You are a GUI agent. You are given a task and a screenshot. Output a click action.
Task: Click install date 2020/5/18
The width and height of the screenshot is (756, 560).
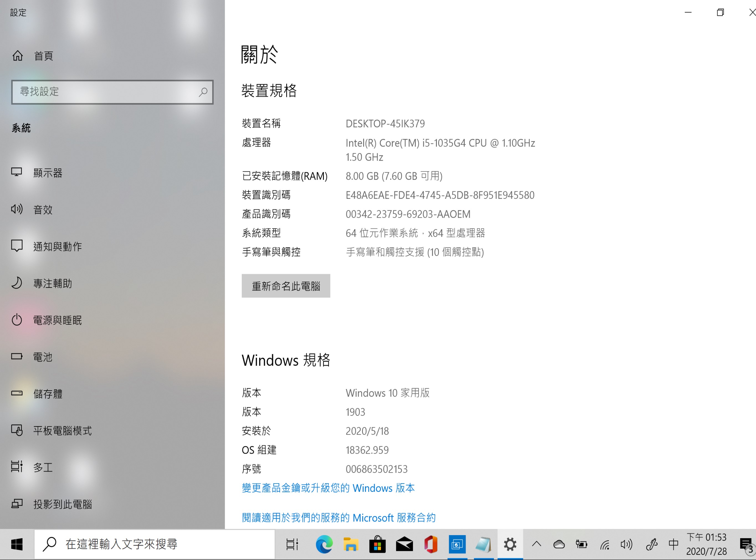(x=367, y=431)
